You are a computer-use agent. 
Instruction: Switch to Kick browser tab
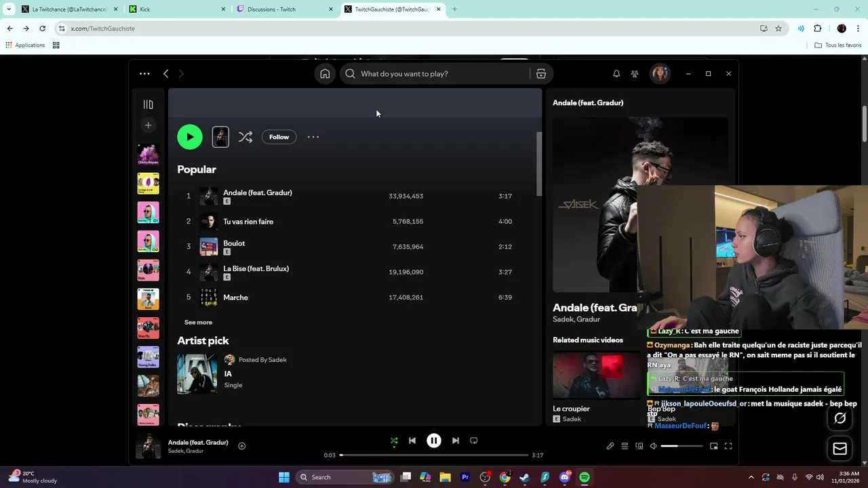coord(176,9)
